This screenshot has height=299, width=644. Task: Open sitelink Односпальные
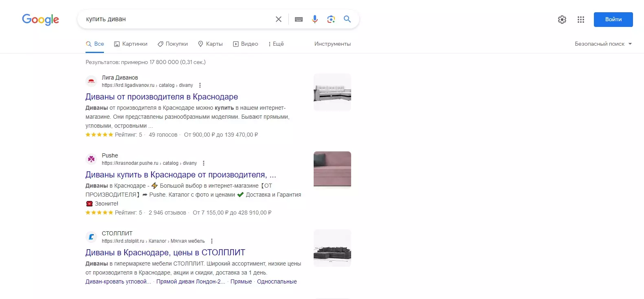277,281
